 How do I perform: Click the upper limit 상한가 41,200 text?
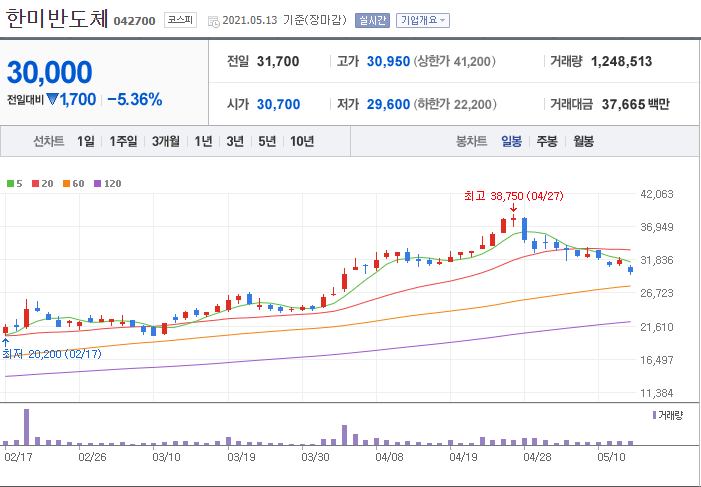pos(454,61)
